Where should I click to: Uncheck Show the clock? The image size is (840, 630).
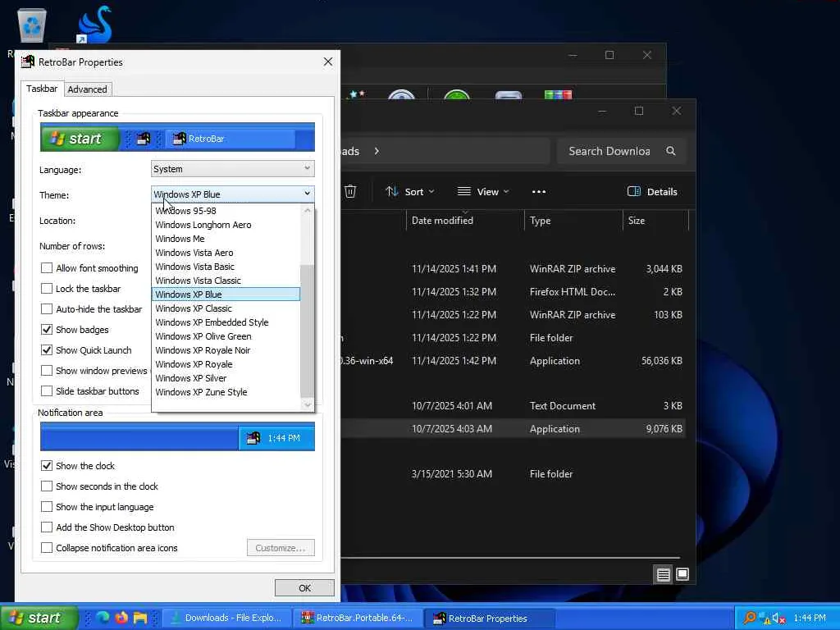pos(47,466)
